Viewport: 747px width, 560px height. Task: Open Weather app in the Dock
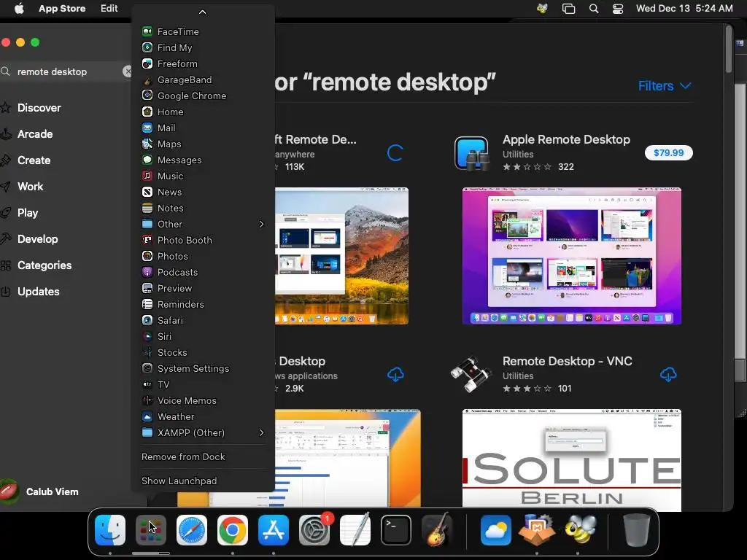tap(495, 530)
